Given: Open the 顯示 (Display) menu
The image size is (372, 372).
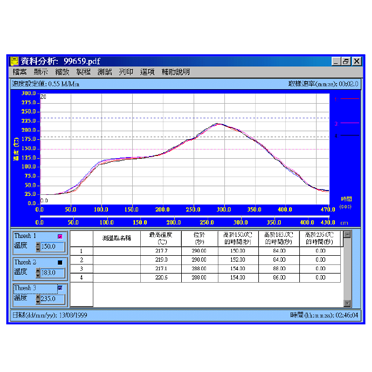Looking at the screenshot, I should [x=41, y=72].
